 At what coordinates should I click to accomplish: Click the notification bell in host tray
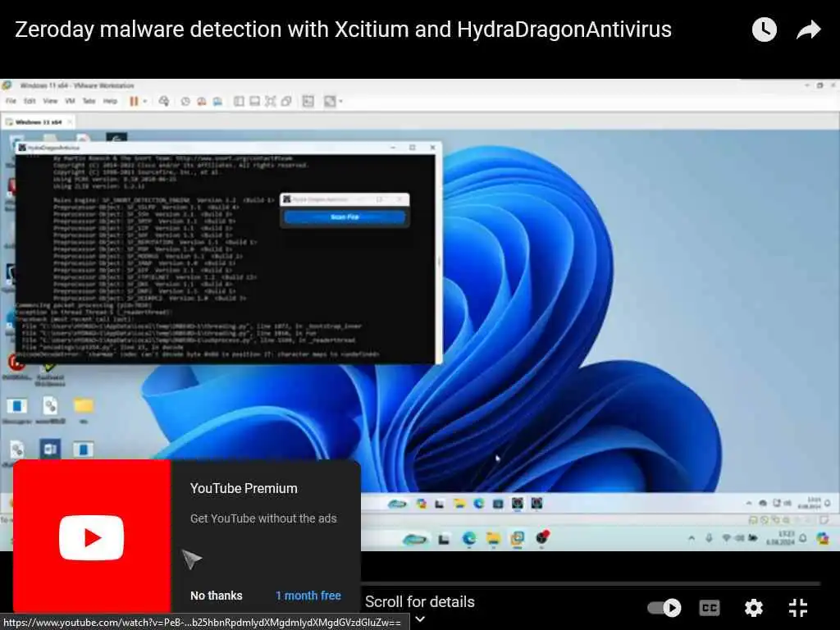803,538
